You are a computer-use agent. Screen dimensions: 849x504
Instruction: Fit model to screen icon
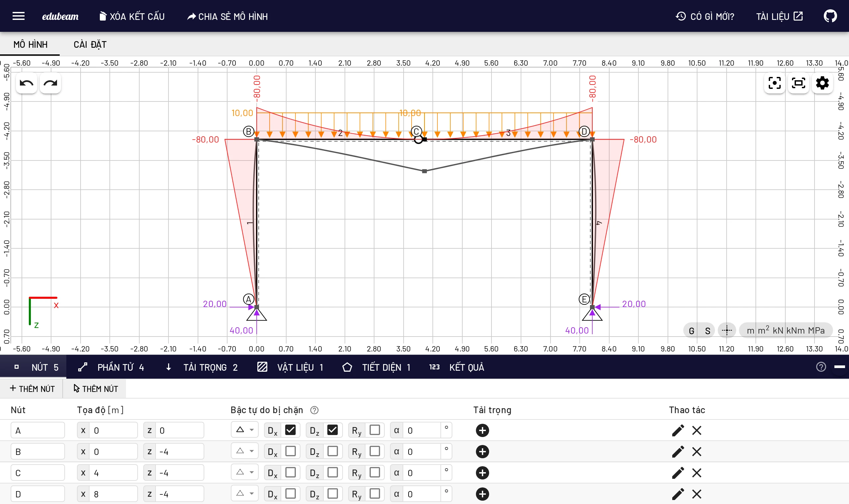point(798,83)
